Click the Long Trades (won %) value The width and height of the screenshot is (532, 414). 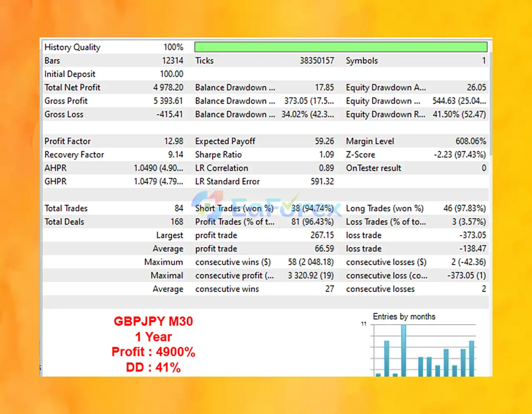(464, 208)
